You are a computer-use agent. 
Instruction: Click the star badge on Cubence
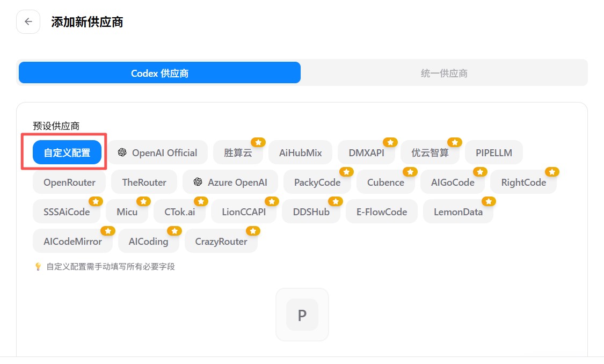click(x=410, y=172)
